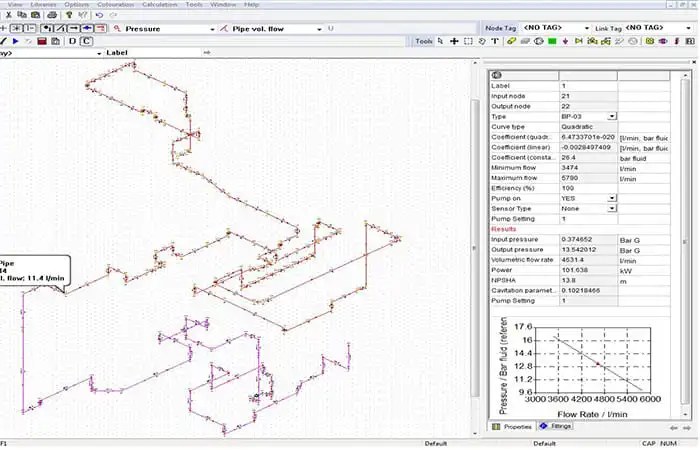
Task: Switch to the Fittings tab
Action: [x=556, y=426]
